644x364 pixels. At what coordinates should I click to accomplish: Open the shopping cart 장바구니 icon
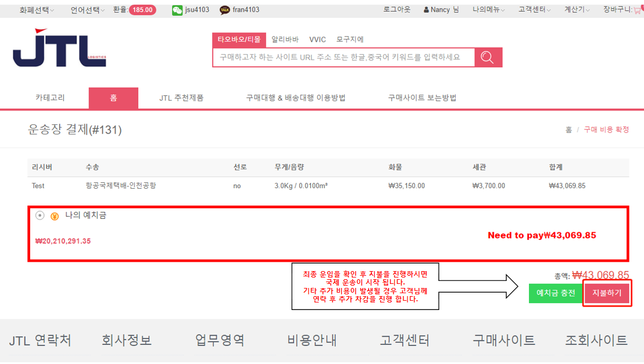pos(636,10)
